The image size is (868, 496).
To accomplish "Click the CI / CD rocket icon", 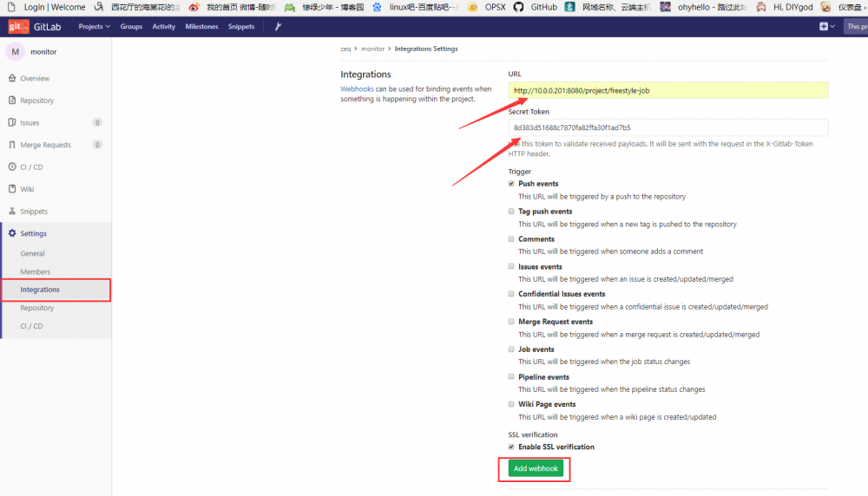I will [x=12, y=166].
